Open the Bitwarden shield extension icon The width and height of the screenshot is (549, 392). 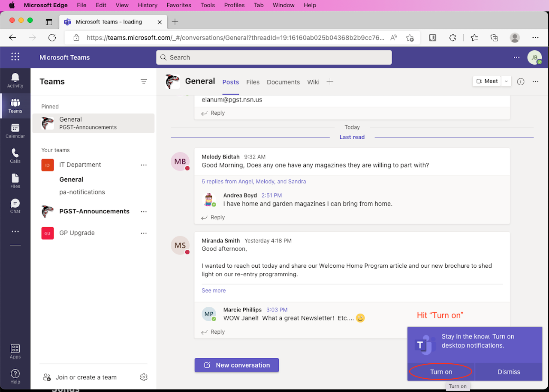click(x=433, y=38)
